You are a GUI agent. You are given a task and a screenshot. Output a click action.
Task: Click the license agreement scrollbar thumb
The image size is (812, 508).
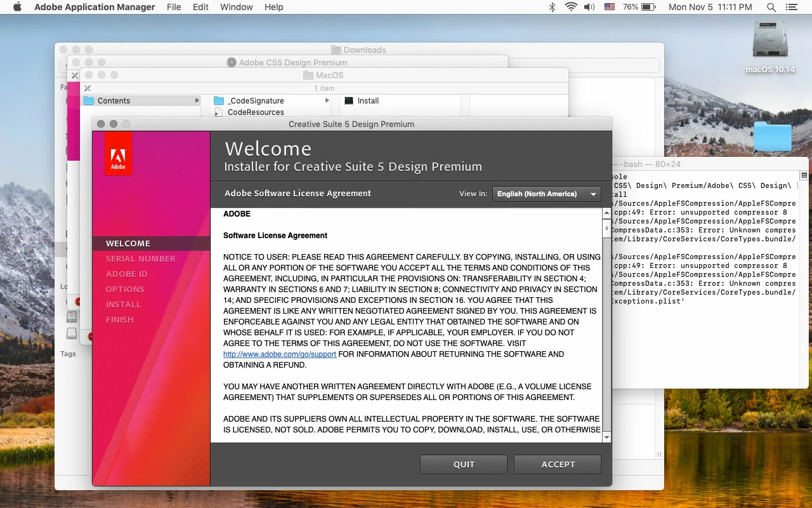click(606, 227)
